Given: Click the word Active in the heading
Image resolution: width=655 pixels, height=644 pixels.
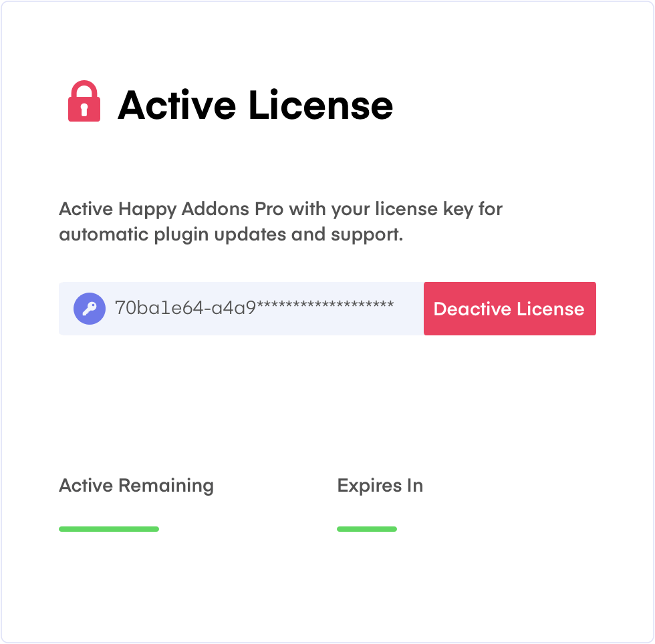Looking at the screenshot, I should click(x=176, y=106).
